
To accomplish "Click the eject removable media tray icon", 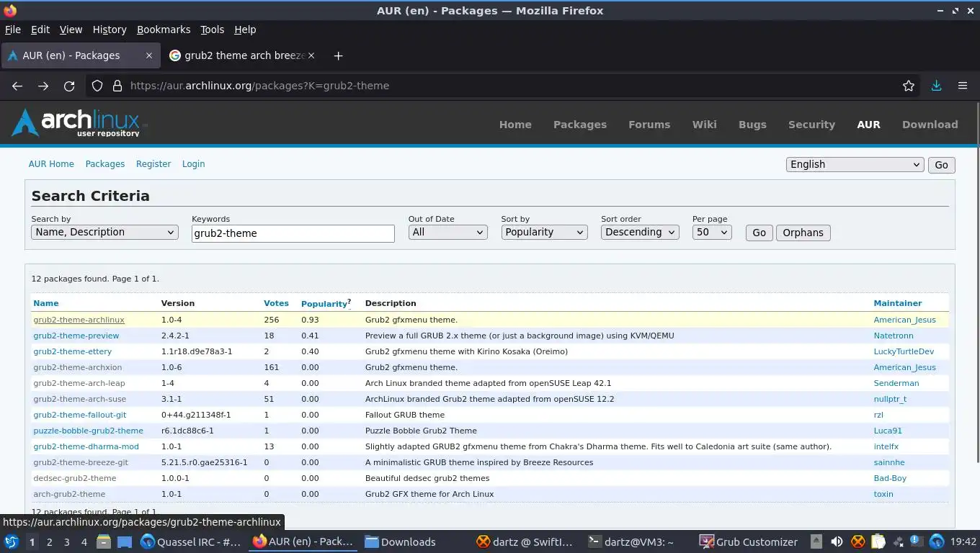I will tap(816, 542).
